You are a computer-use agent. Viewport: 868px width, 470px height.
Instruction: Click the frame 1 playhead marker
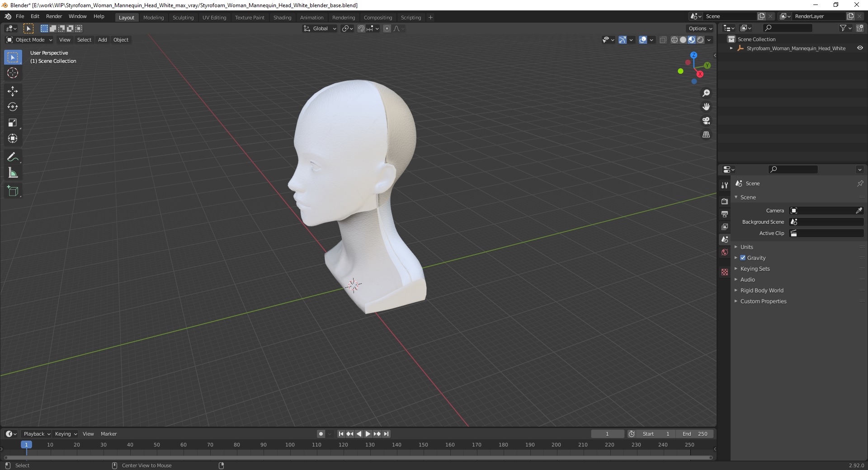(x=26, y=445)
